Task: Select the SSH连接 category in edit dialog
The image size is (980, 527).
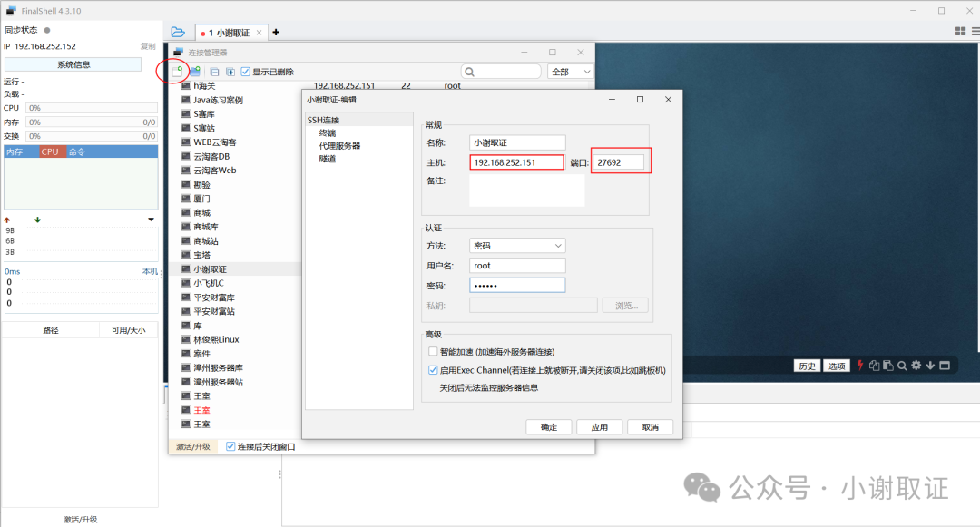Action: point(323,120)
